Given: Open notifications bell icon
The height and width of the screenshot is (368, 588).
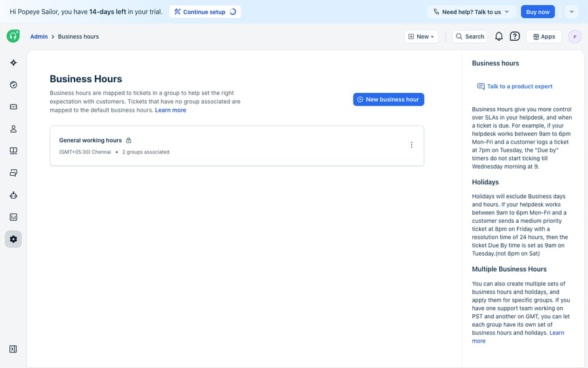Looking at the screenshot, I should click(x=498, y=37).
